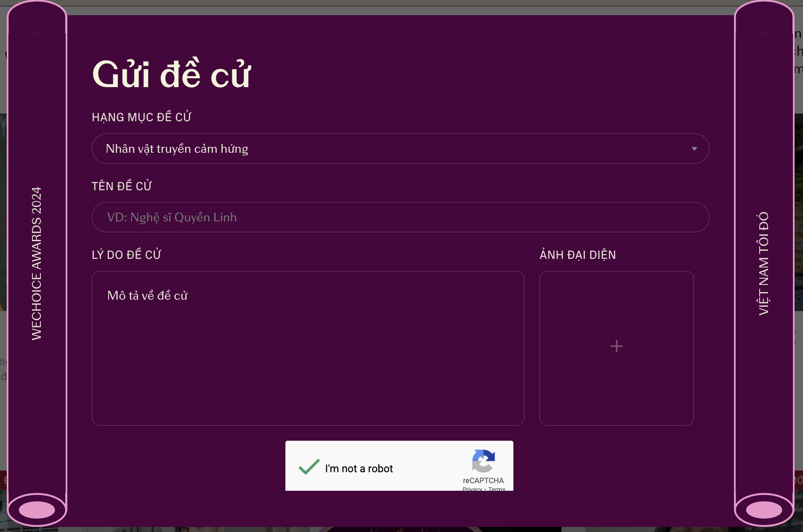Click the 'reCAPTCHA' brand text
The image size is (803, 532).
click(483, 480)
